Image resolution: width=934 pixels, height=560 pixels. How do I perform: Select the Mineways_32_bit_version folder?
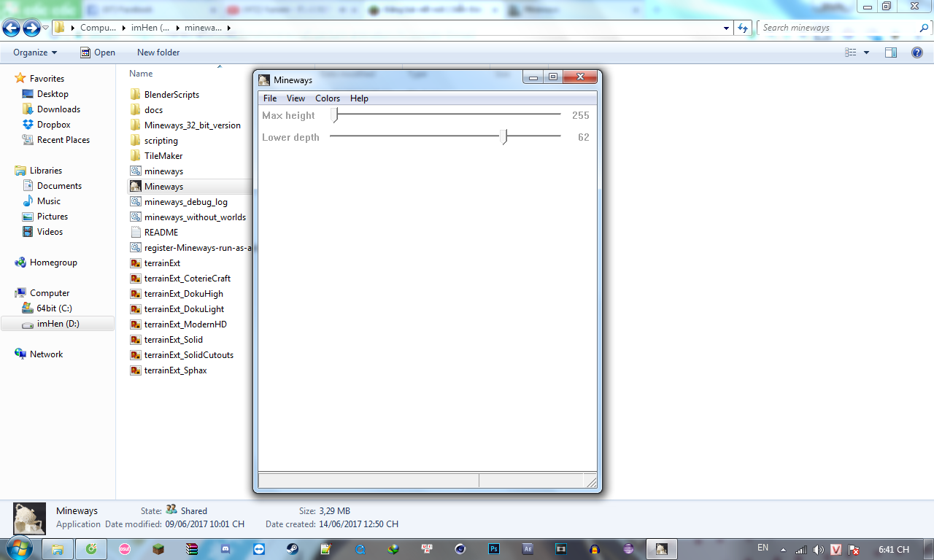click(x=192, y=125)
